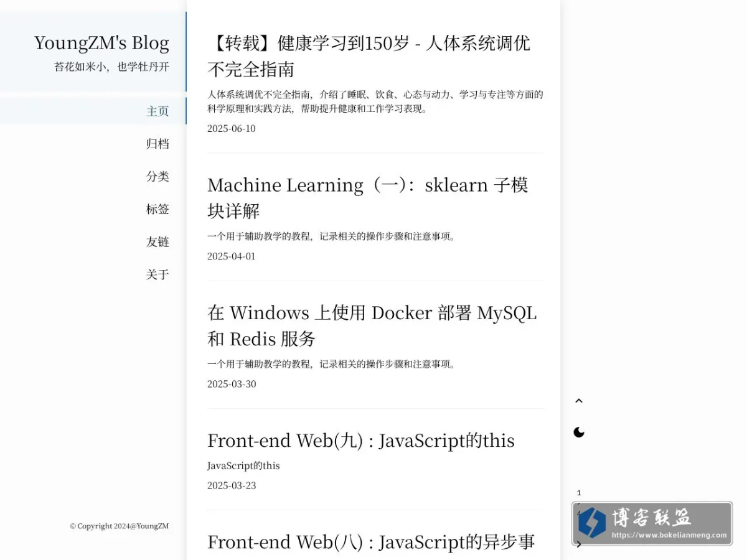Click the Copyright 2024@YoungZM footer text
This screenshot has height=560, width=747.
[x=120, y=526]
